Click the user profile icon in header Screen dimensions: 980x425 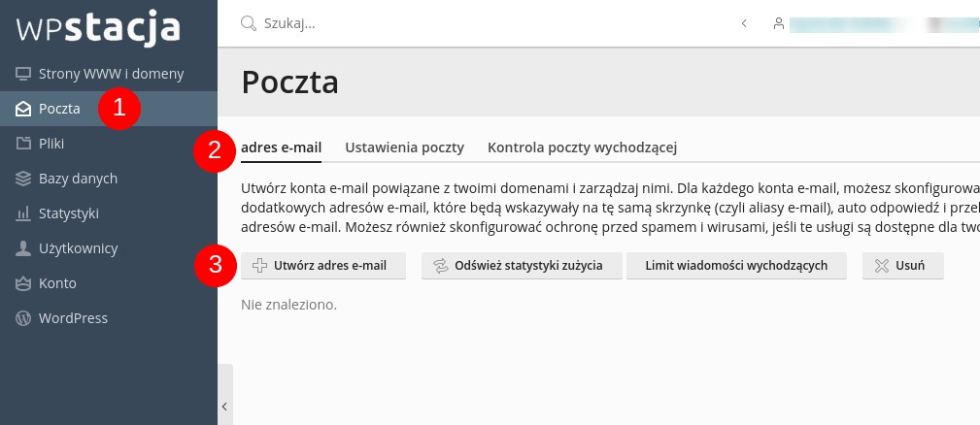[778, 23]
